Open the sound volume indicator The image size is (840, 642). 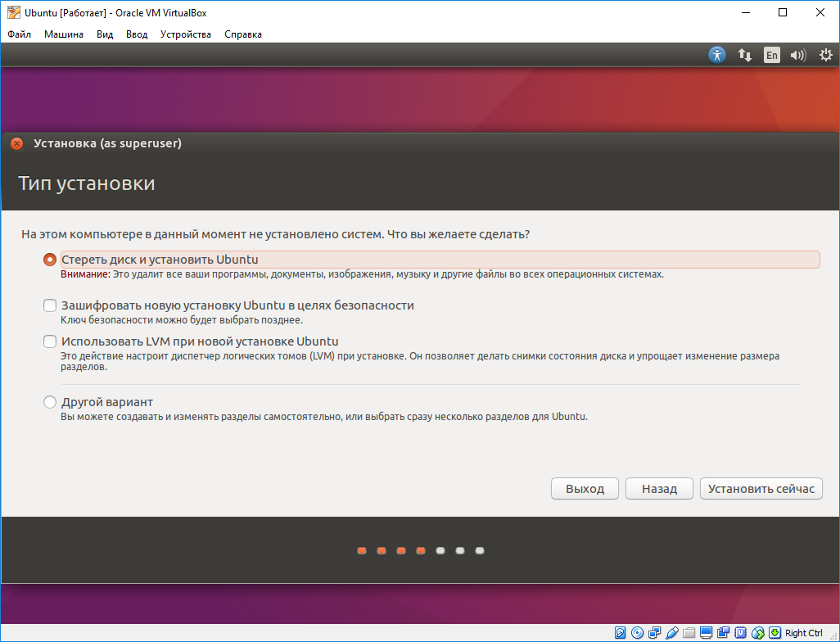798,55
